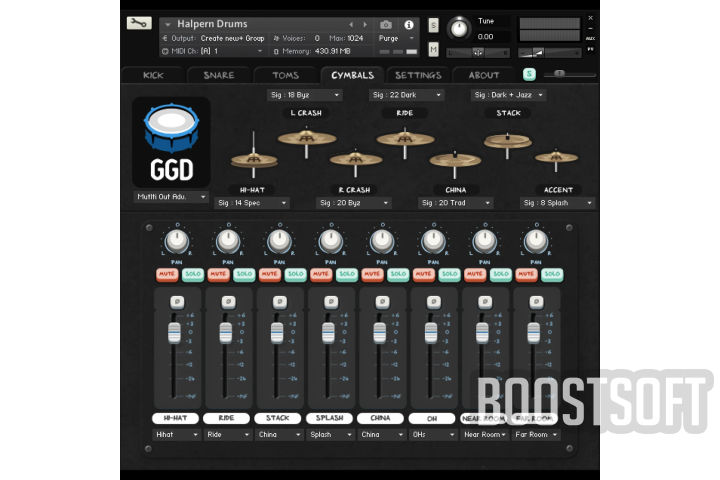Click the Stack channel name label

(x=278, y=418)
